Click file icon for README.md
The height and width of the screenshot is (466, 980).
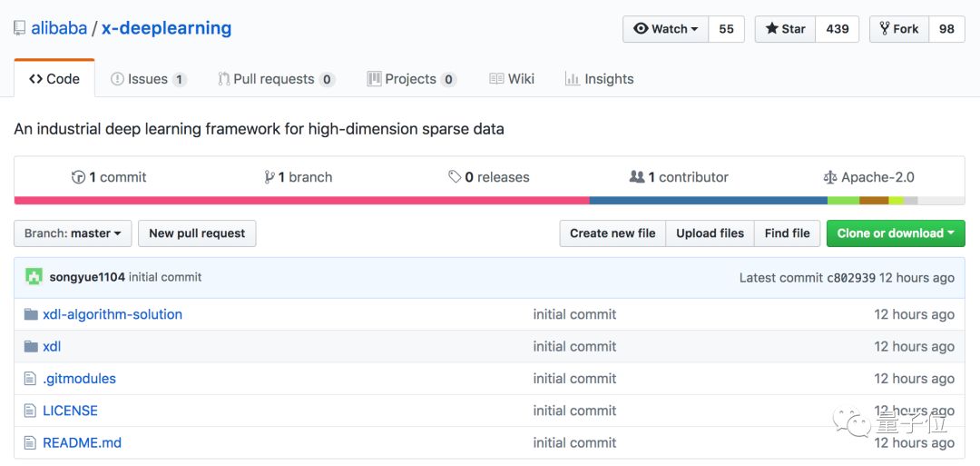(x=30, y=443)
